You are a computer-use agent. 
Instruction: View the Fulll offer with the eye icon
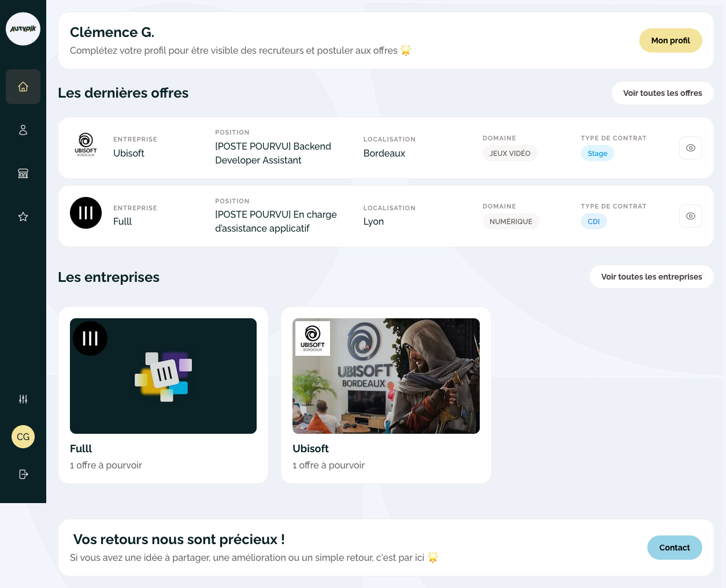click(690, 216)
